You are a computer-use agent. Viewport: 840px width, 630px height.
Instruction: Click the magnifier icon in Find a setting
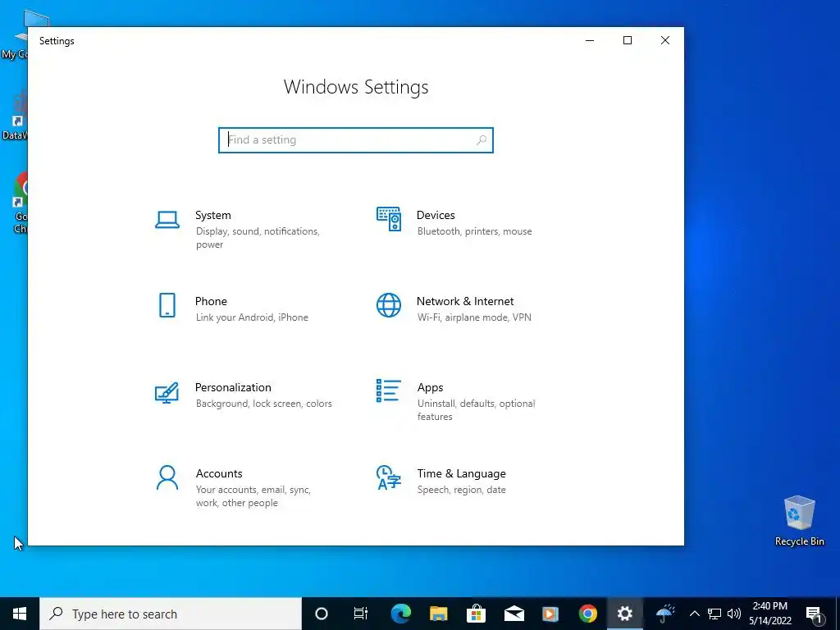(481, 139)
